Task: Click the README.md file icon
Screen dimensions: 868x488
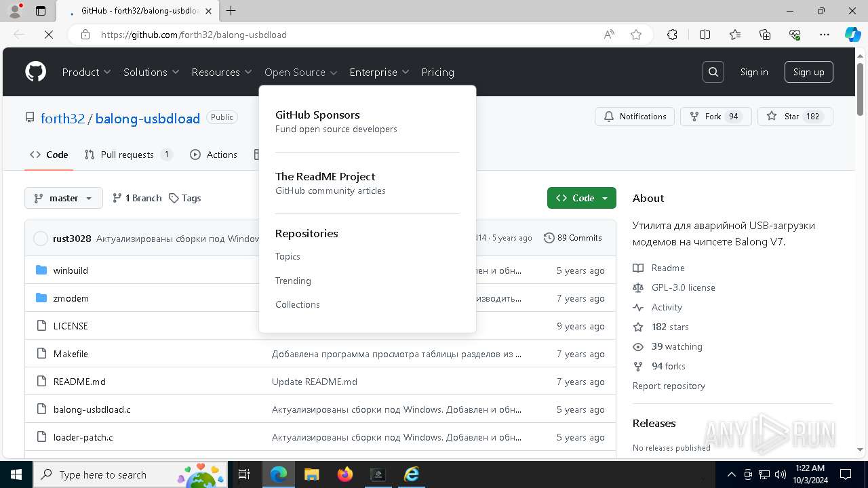Action: click(41, 382)
